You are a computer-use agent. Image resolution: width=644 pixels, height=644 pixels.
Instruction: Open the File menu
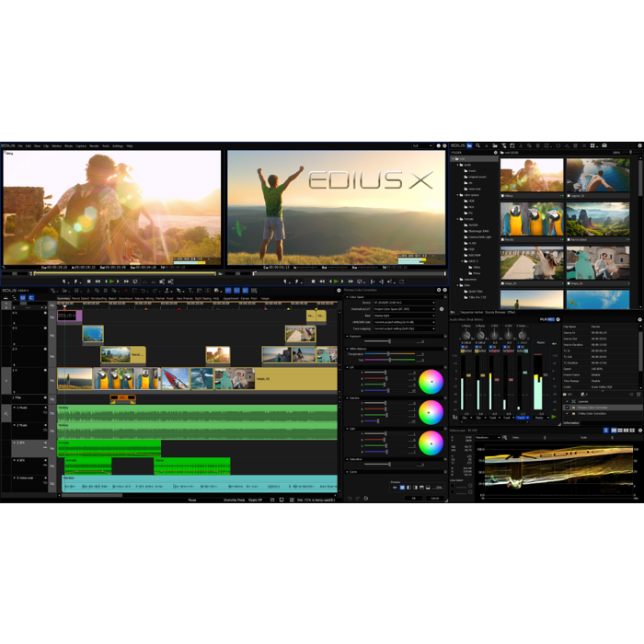point(20,146)
